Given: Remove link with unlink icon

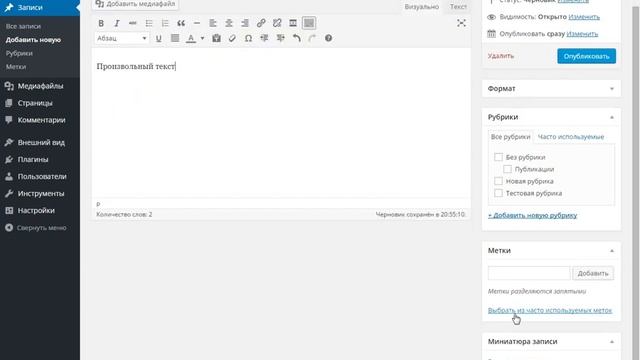Looking at the screenshot, I should click(x=277, y=23).
